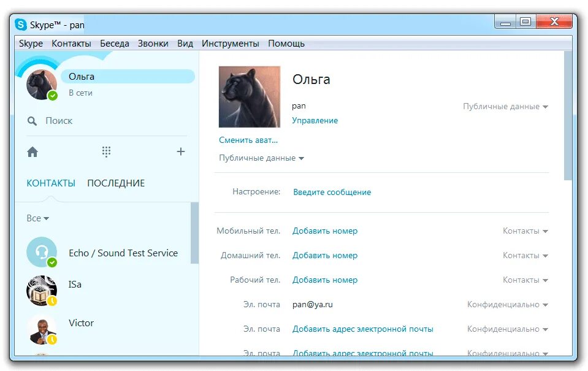Screen dimensions: 588x371
Task: Open Контакты dropdown for Мобильный тел.
Action: point(525,231)
